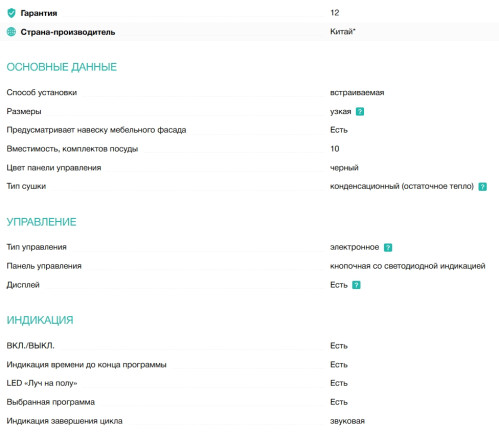Click the help icon next to узкая

tap(360, 111)
